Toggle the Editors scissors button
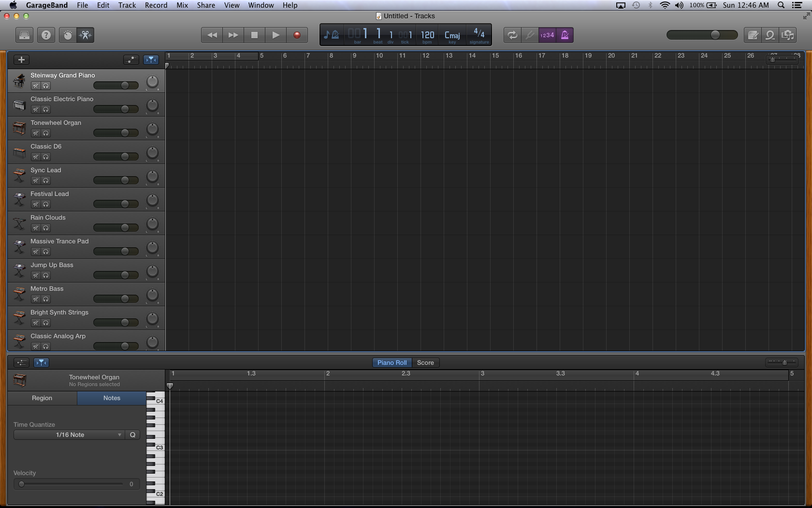This screenshot has width=812, height=508. tap(85, 35)
